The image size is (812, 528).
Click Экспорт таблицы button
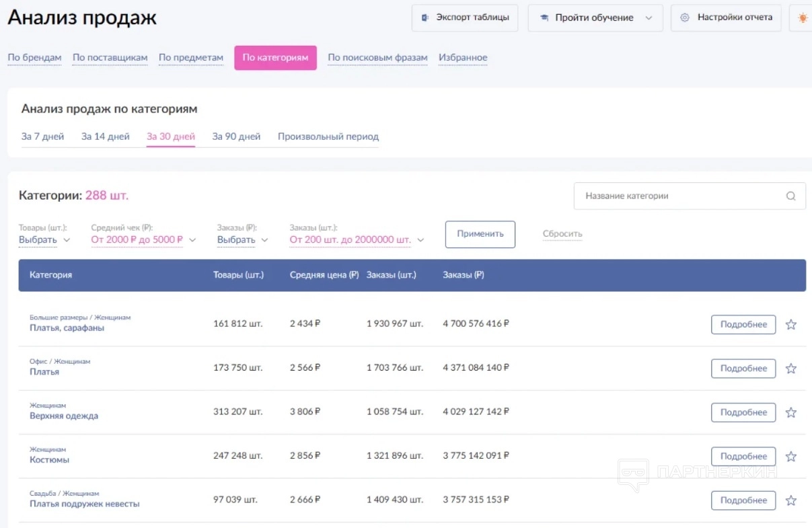pyautogui.click(x=465, y=18)
